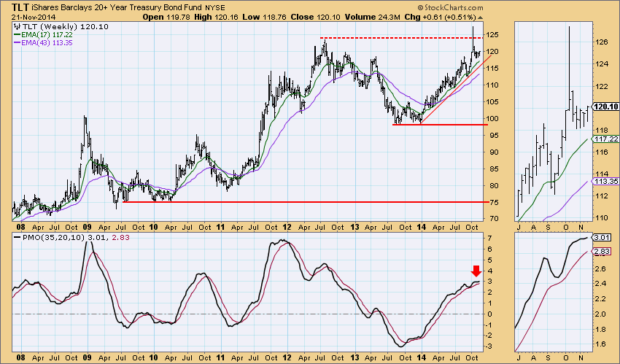Screen dimensions: 620x364
Task: Click the 120.10 price tag on the zoom panel
Action: click(x=605, y=107)
